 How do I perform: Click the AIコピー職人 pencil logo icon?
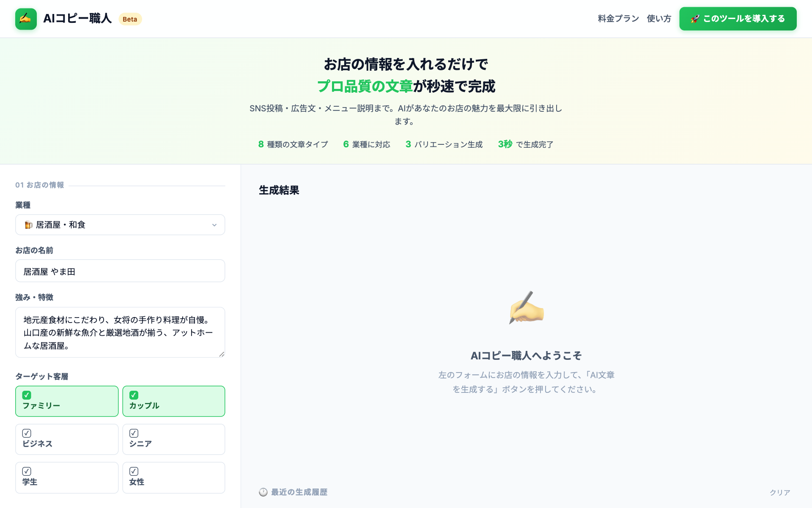(x=26, y=19)
